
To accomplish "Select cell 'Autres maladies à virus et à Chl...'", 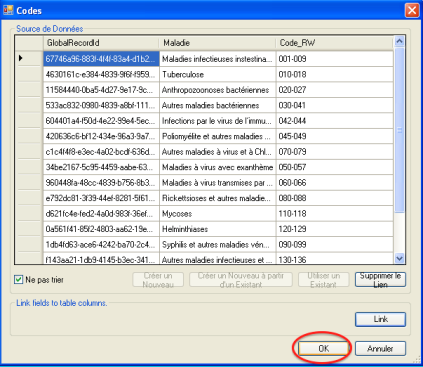I will tap(218, 152).
